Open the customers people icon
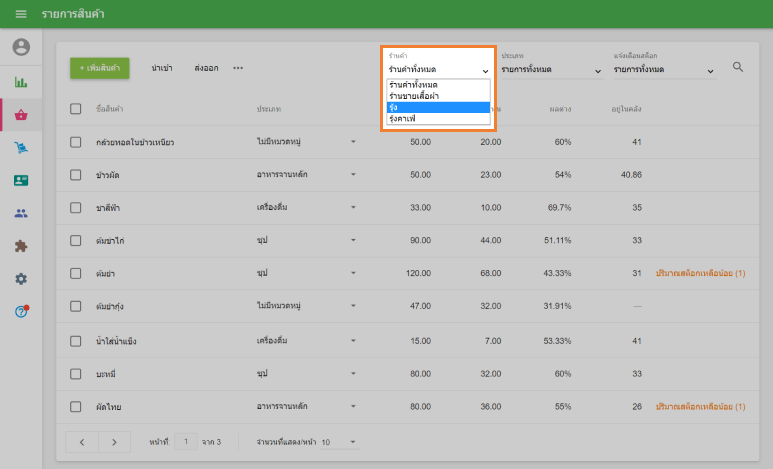The width and height of the screenshot is (773, 469). (x=21, y=213)
